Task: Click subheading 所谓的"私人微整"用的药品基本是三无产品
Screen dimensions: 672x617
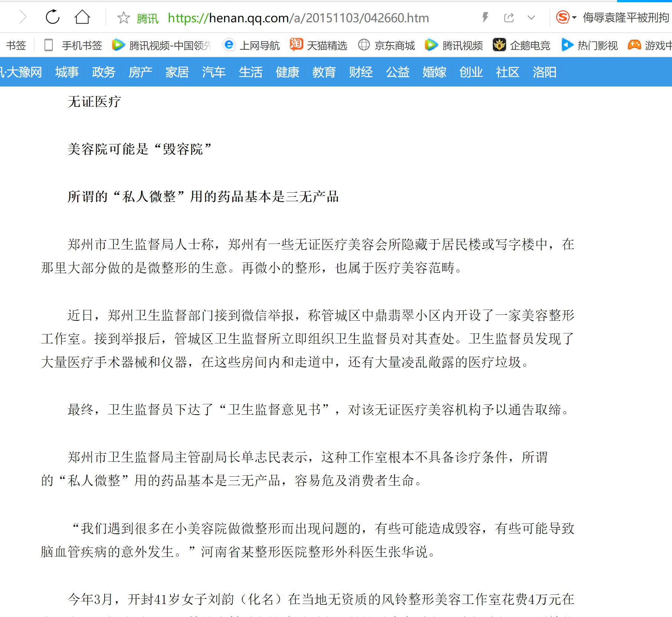Action: point(203,197)
